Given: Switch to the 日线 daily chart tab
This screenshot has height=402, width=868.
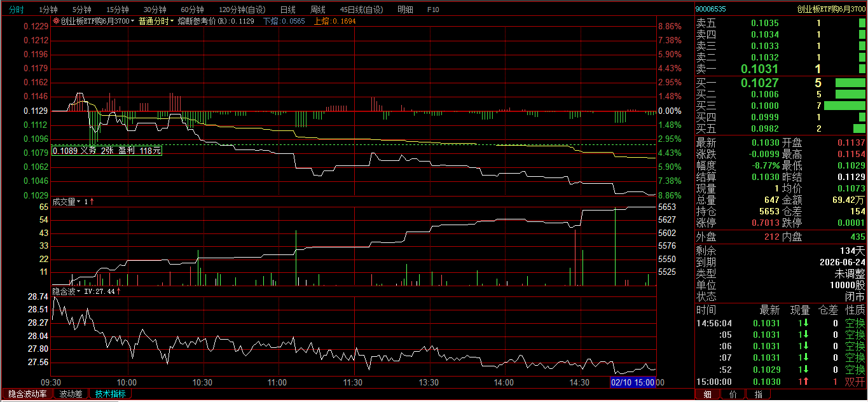Looking at the screenshot, I should [288, 10].
